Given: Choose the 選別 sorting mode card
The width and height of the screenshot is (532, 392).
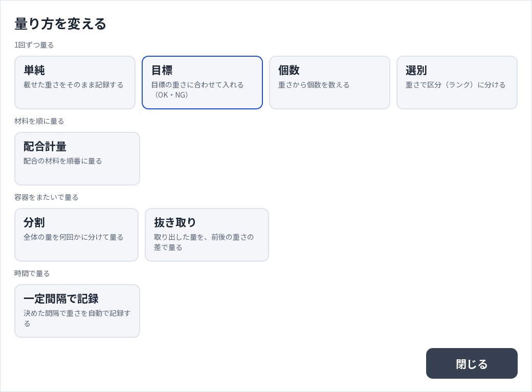Looking at the screenshot, I should (457, 82).
